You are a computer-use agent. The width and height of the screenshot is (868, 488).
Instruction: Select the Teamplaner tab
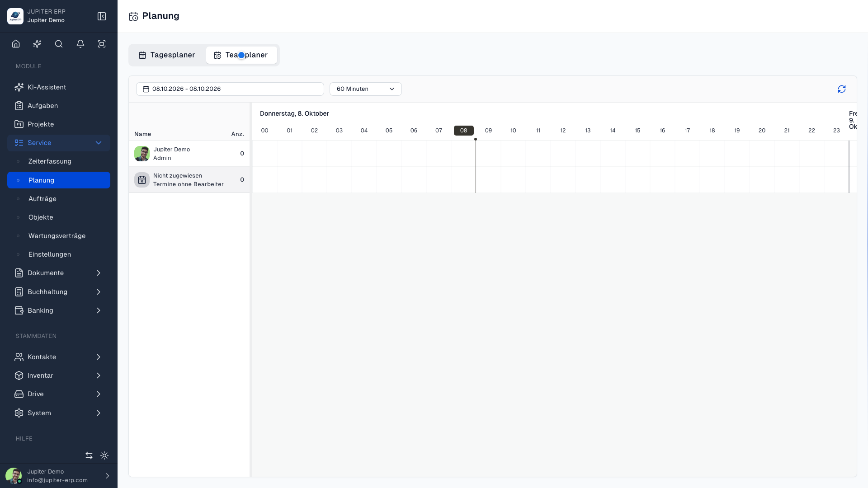(241, 55)
